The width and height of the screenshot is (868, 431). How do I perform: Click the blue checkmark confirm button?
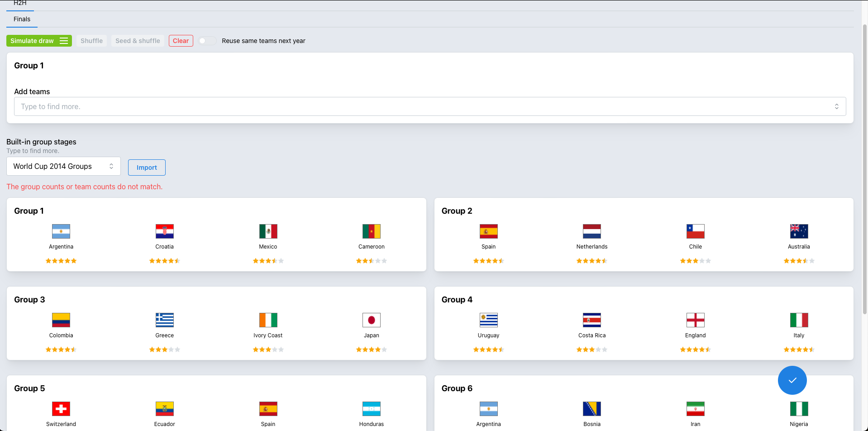point(792,380)
